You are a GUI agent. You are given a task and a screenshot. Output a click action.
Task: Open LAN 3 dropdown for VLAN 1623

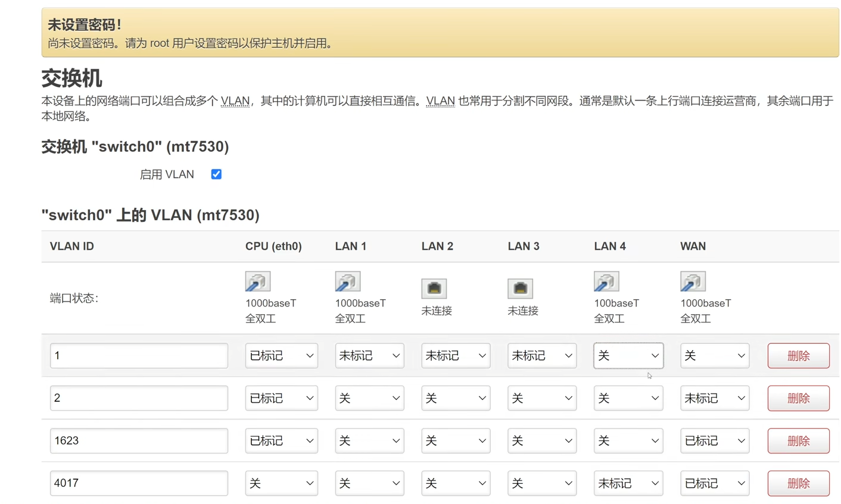click(542, 441)
